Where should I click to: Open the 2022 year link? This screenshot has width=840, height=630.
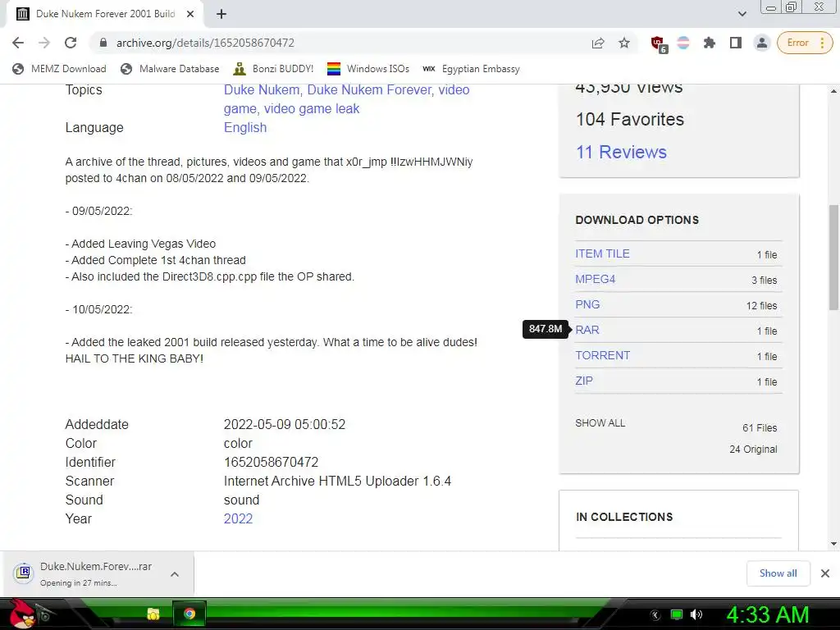click(x=238, y=518)
